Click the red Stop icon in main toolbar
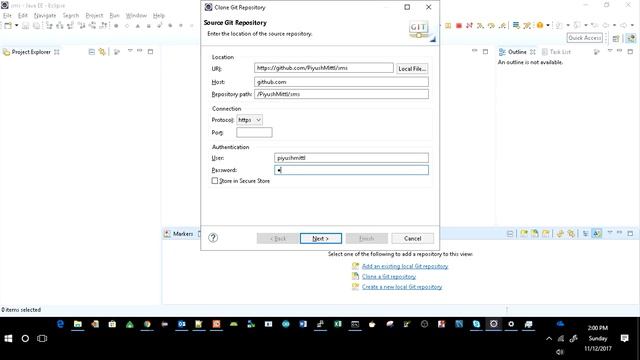 coord(459,26)
